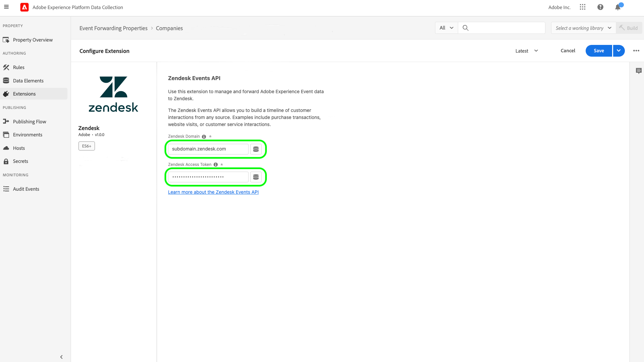The height and width of the screenshot is (362, 644).
Task: Open the notifications bell
Action: (x=618, y=7)
